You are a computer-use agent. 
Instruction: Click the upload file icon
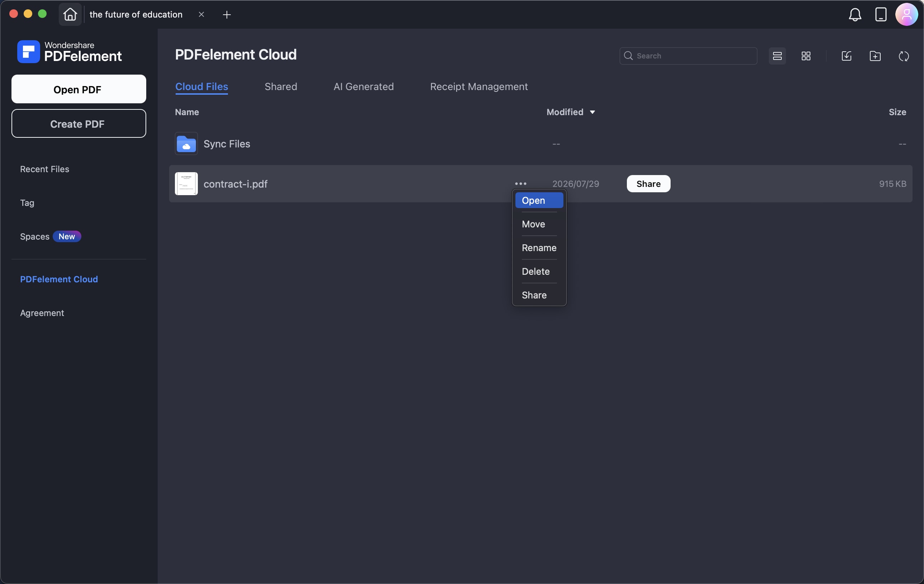(x=846, y=56)
